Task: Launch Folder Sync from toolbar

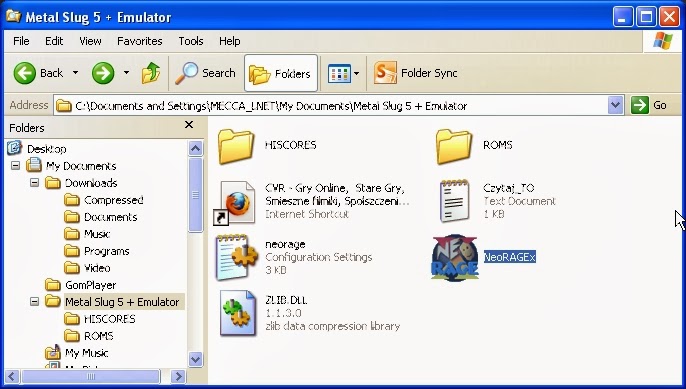Action: [x=416, y=73]
